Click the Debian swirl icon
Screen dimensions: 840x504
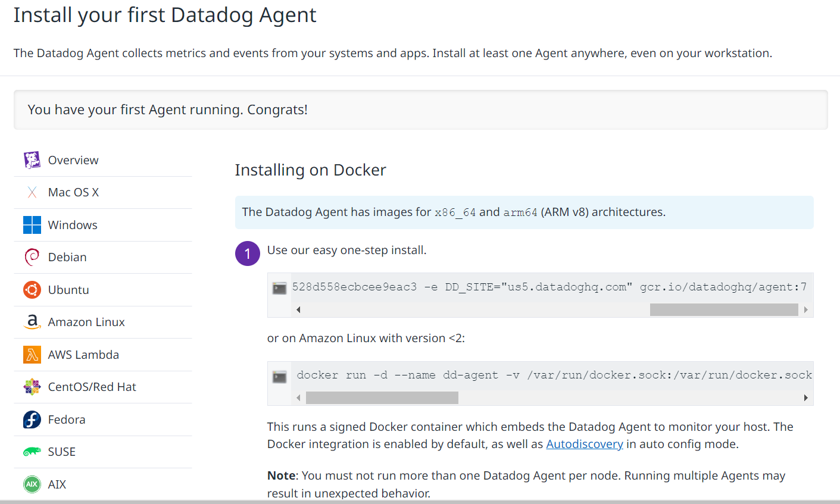pyautogui.click(x=32, y=257)
